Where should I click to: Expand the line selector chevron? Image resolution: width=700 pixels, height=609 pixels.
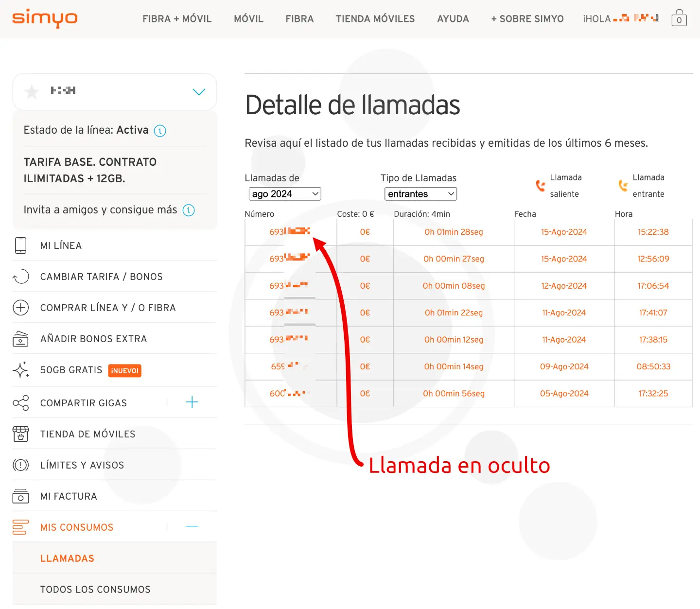199,92
